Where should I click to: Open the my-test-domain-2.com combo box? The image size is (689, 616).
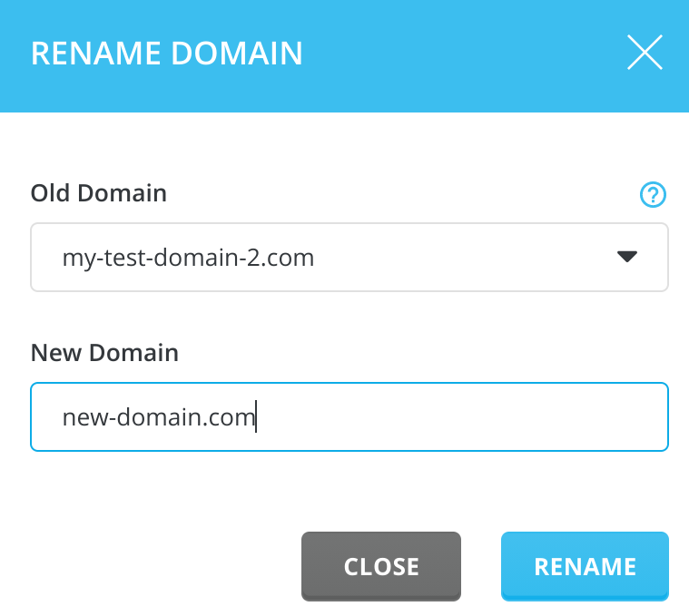click(x=349, y=258)
